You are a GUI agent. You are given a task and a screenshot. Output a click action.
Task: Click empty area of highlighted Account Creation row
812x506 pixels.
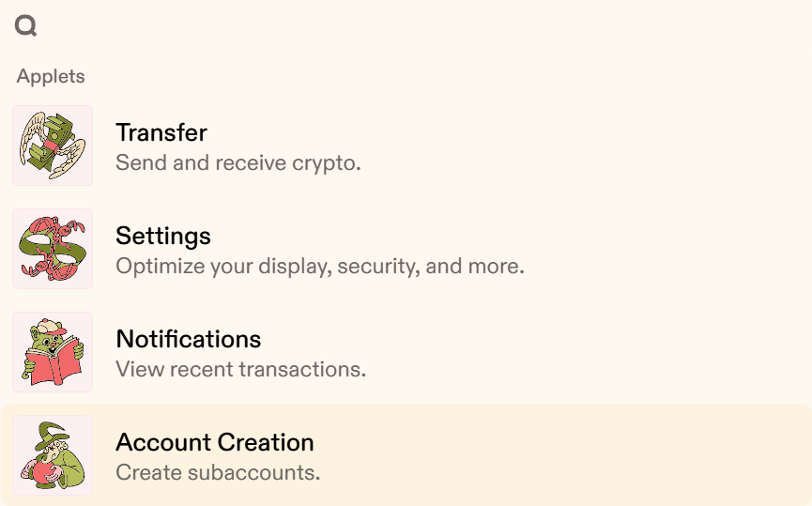click(570, 455)
